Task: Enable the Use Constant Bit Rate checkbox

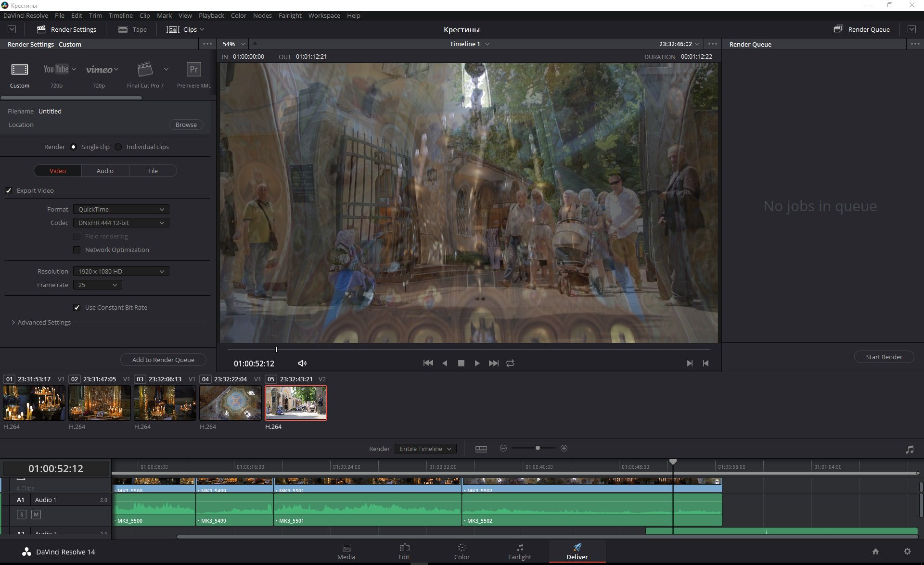Action: (x=78, y=307)
